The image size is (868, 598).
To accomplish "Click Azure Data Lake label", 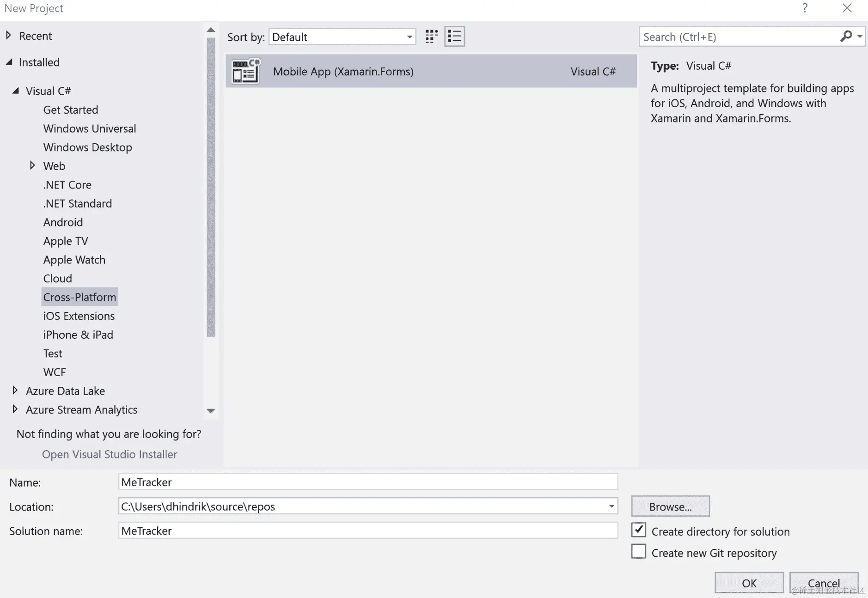I will [x=66, y=391].
